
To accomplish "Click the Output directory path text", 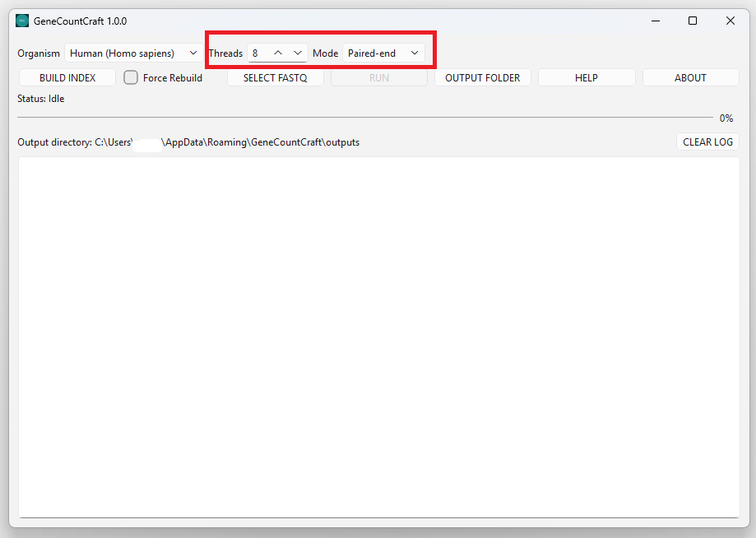I will 189,141.
